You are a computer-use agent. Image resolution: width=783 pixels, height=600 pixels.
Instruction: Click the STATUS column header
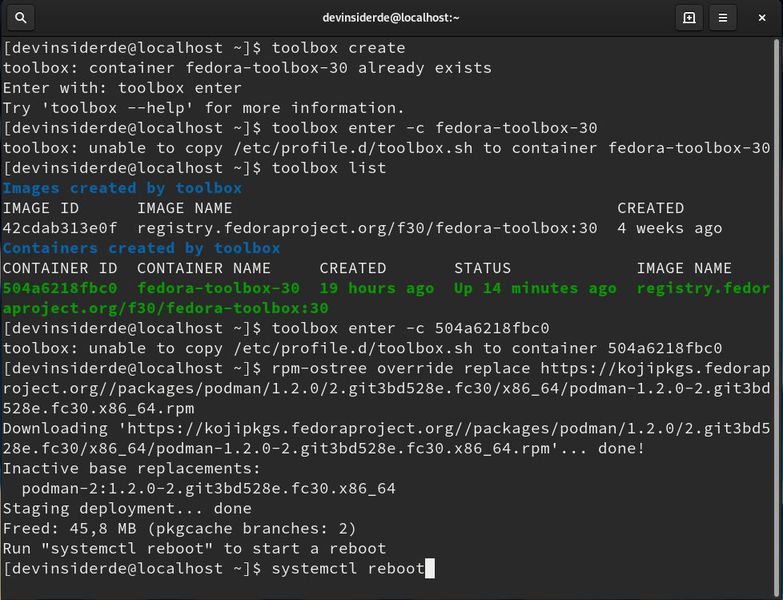(482, 268)
